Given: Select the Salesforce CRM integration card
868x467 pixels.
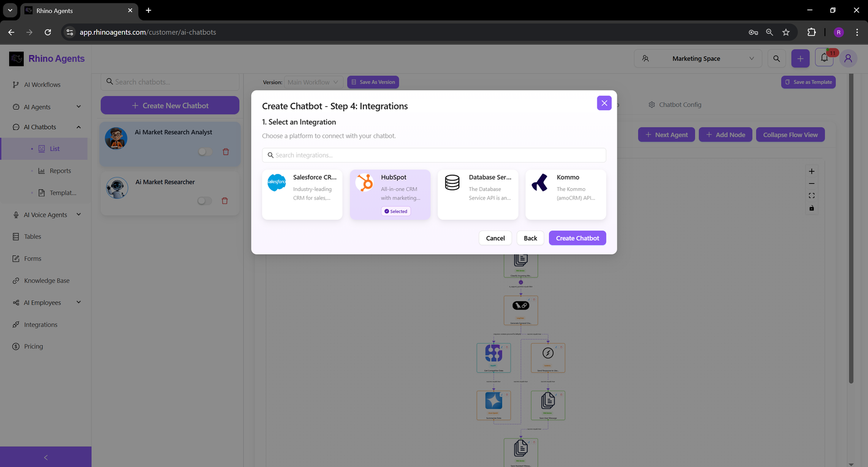Looking at the screenshot, I should point(302,195).
